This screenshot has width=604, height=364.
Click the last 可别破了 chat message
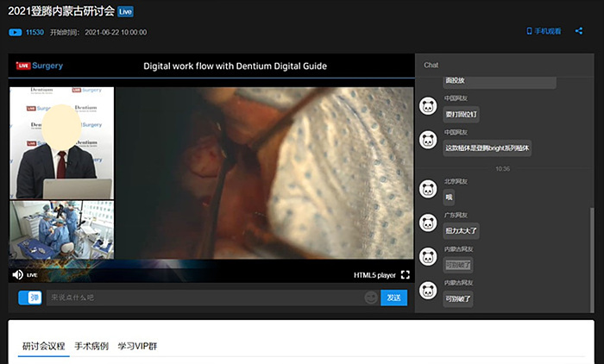pos(458,299)
